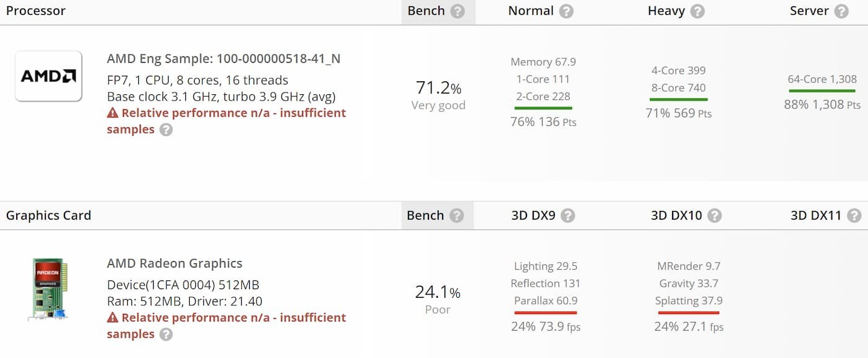This screenshot has width=868, height=358.
Task: Click the question mark next to Heavy
Action: pyautogui.click(x=697, y=11)
